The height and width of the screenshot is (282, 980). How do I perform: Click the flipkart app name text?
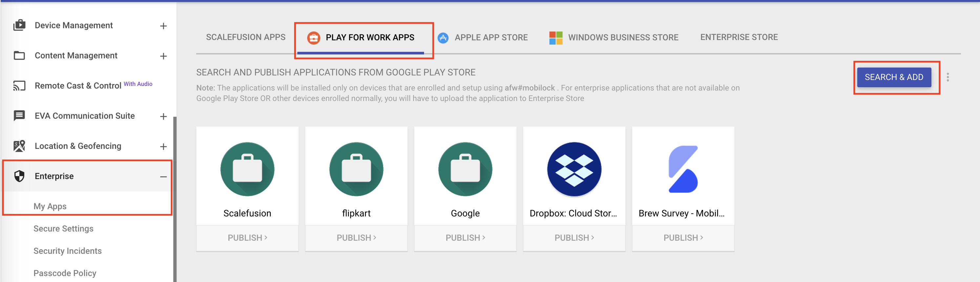tap(356, 213)
